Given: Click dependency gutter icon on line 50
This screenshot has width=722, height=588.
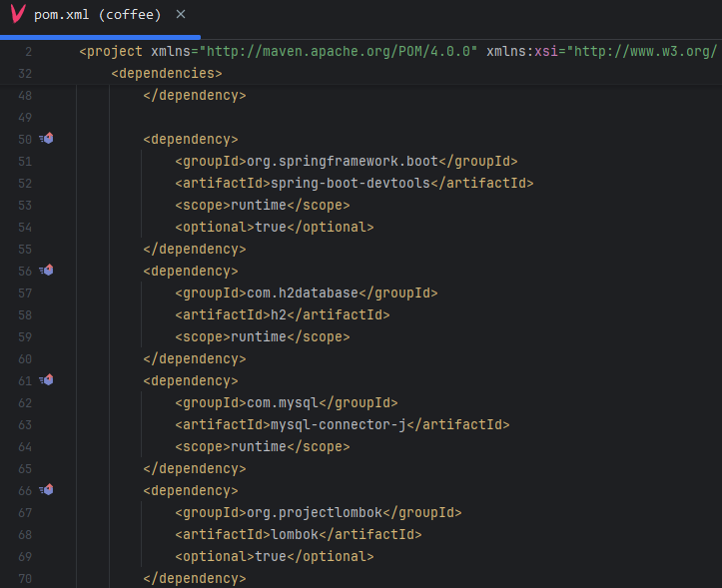Looking at the screenshot, I should (x=46, y=139).
